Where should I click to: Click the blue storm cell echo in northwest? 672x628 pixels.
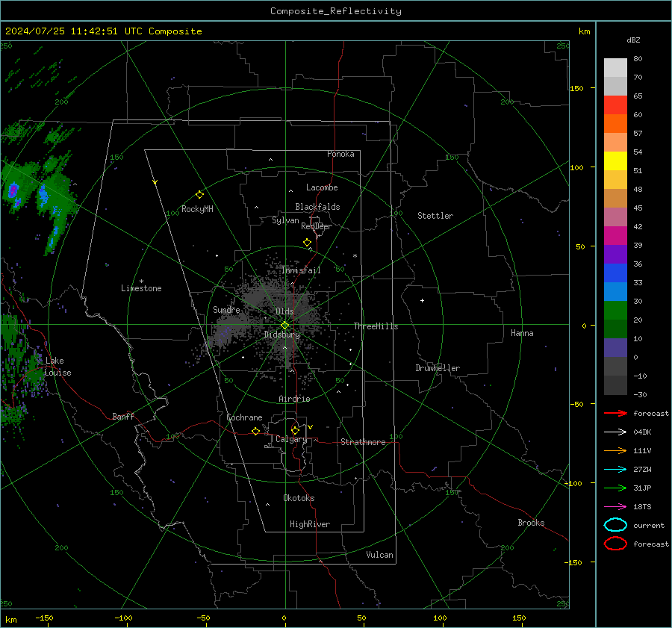click(43, 195)
